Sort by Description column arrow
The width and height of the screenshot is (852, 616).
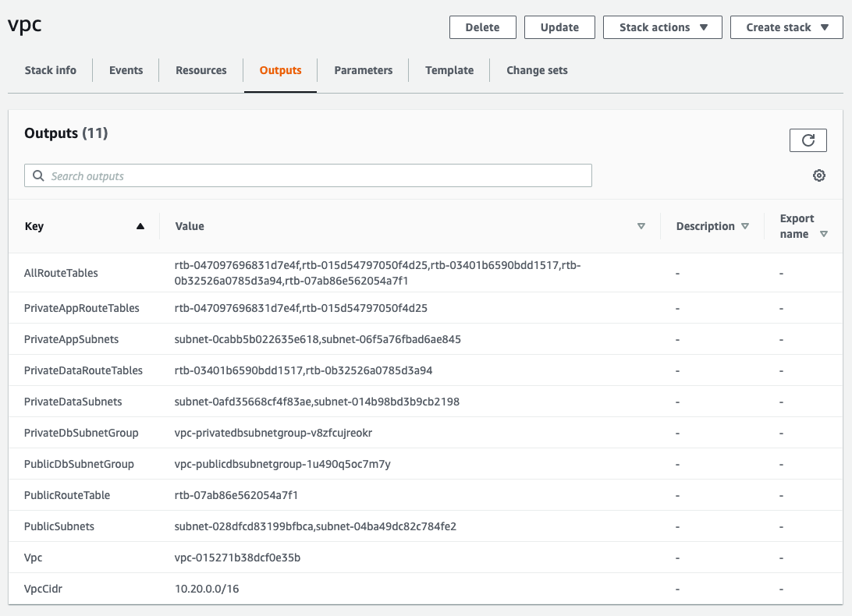coord(745,226)
